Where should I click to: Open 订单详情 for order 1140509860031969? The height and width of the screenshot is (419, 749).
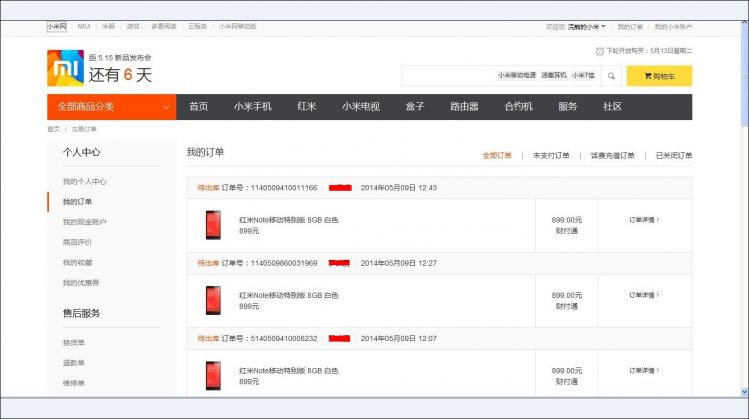coord(644,295)
